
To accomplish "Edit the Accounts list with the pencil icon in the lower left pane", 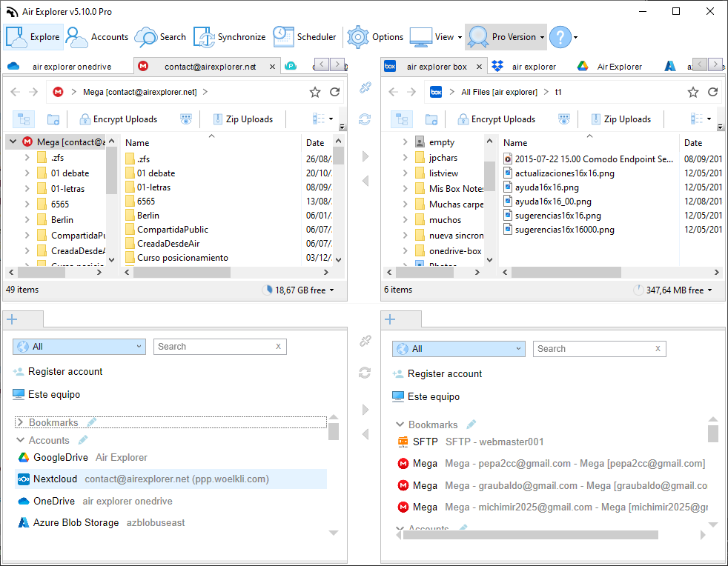I will click(83, 439).
